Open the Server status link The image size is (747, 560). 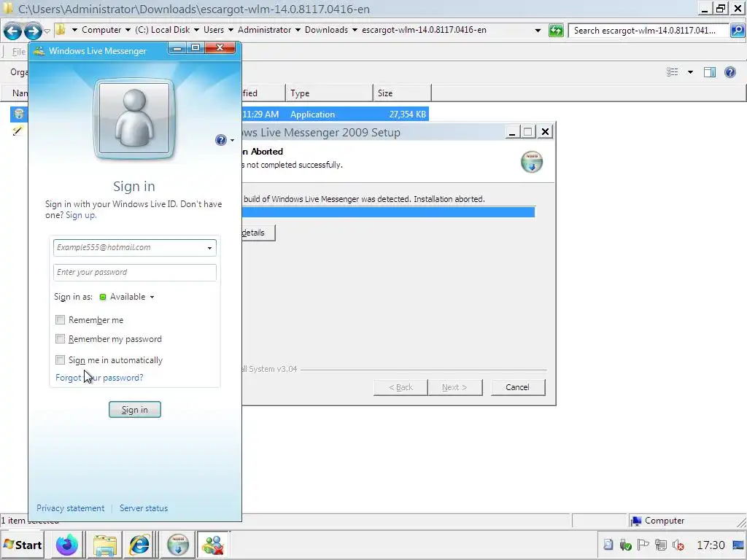click(144, 508)
